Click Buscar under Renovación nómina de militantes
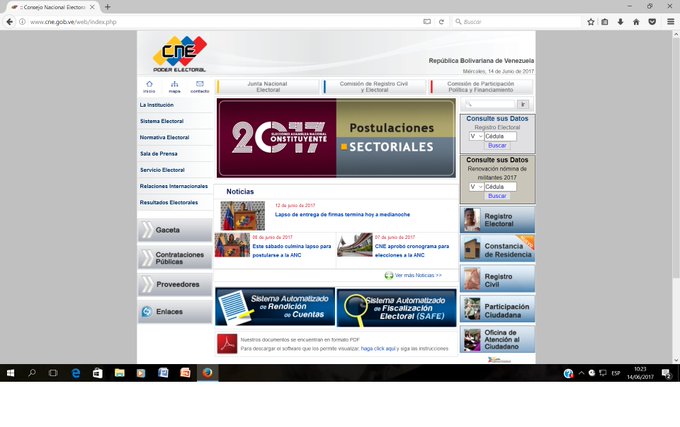 click(497, 196)
